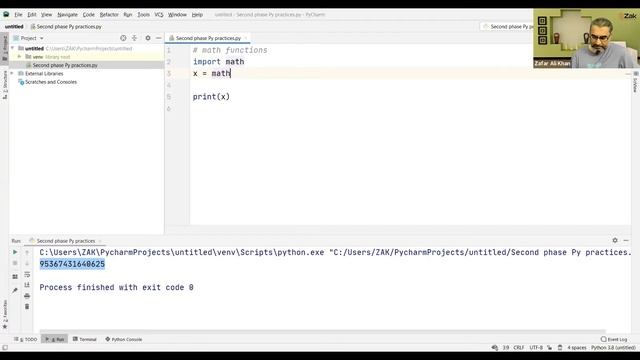Open the Window menu
Screen dimensions: 640x360
pyautogui.click(x=177, y=15)
